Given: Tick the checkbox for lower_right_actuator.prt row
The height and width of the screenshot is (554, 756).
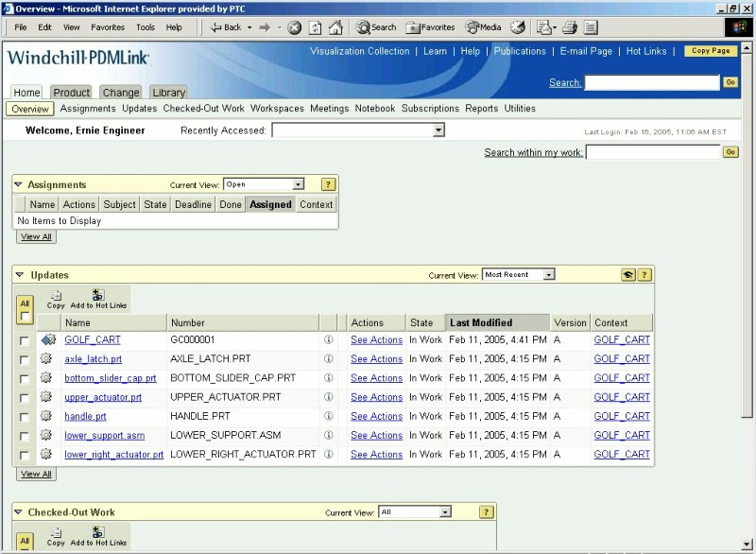Looking at the screenshot, I should pos(25,455).
